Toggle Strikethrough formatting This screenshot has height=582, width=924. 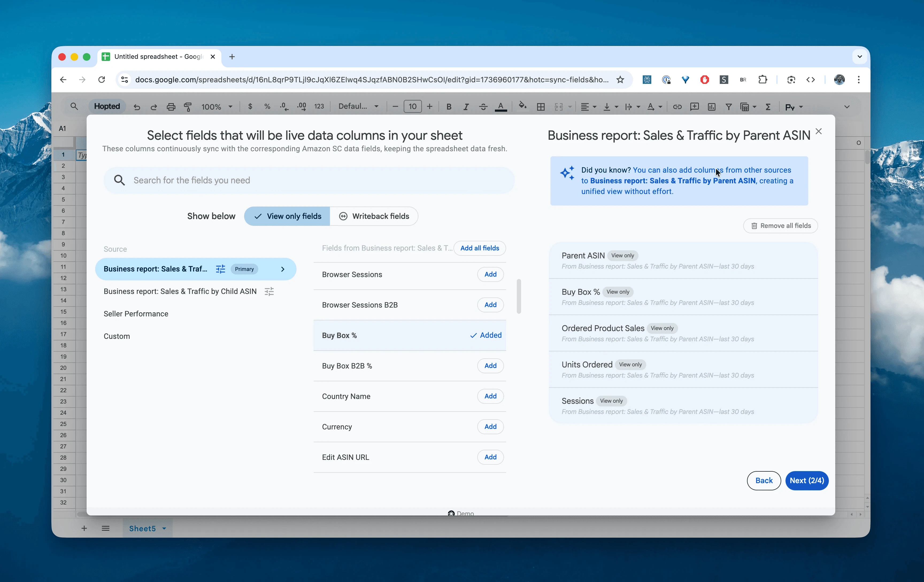coord(483,107)
